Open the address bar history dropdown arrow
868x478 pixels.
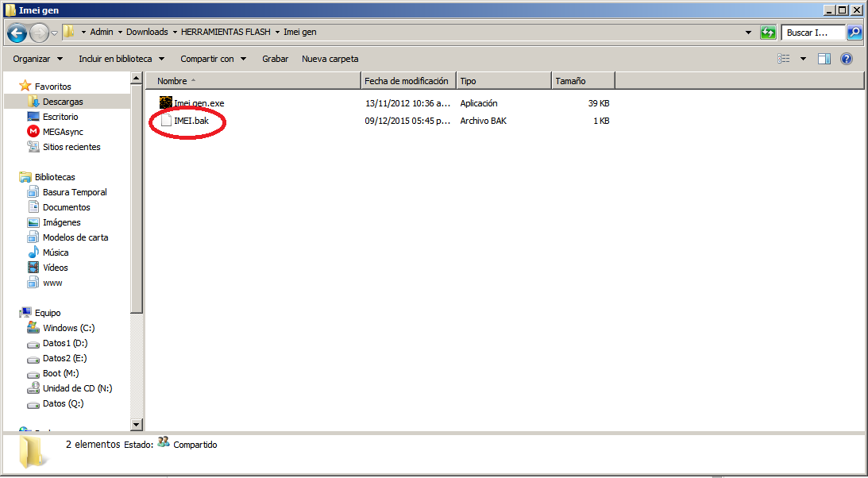748,32
